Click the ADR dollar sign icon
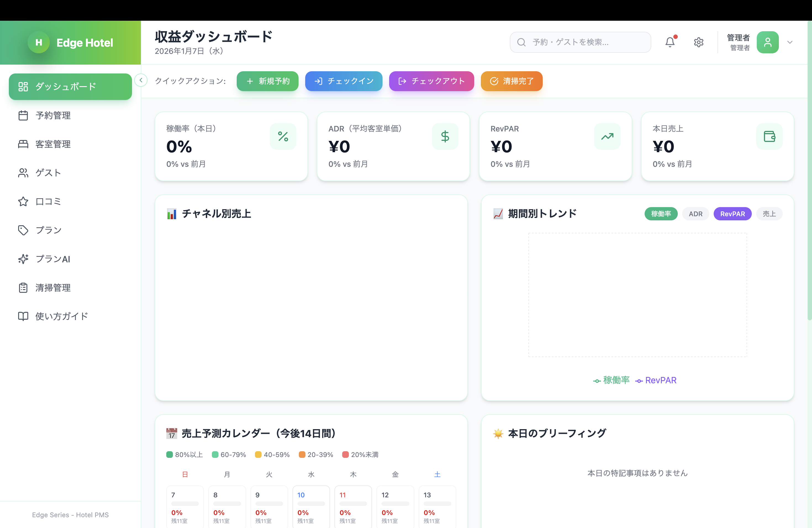 point(445,136)
